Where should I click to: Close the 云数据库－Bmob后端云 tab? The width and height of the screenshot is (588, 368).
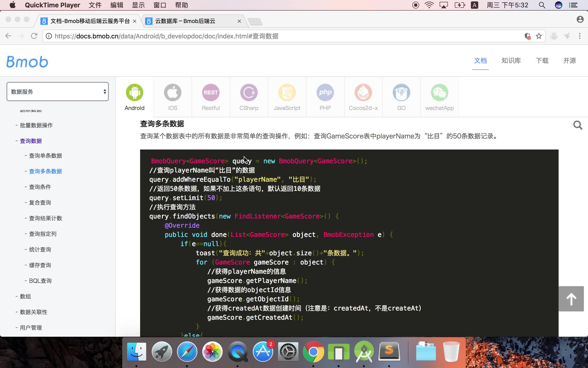[x=239, y=21]
